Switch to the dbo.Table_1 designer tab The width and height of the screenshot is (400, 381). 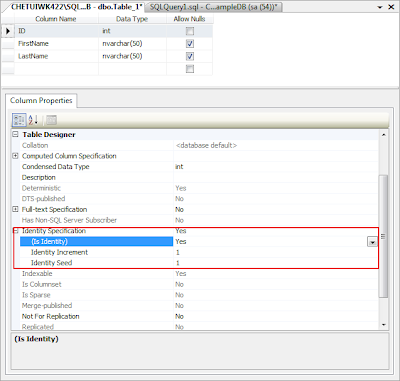click(x=77, y=7)
